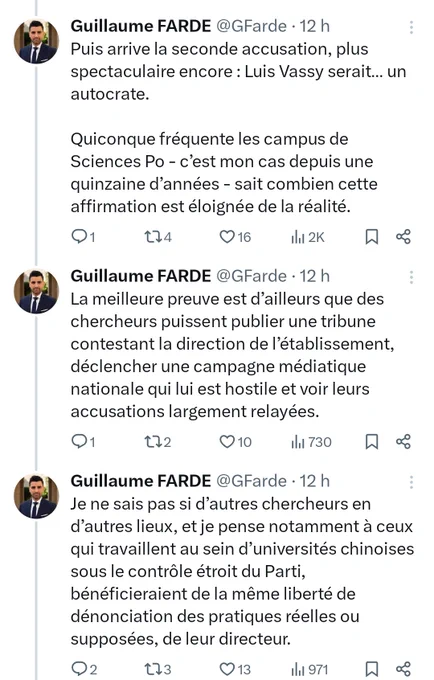
Task: Bookmark the 'Luis Vassy serait' tweet
Action: (372, 237)
